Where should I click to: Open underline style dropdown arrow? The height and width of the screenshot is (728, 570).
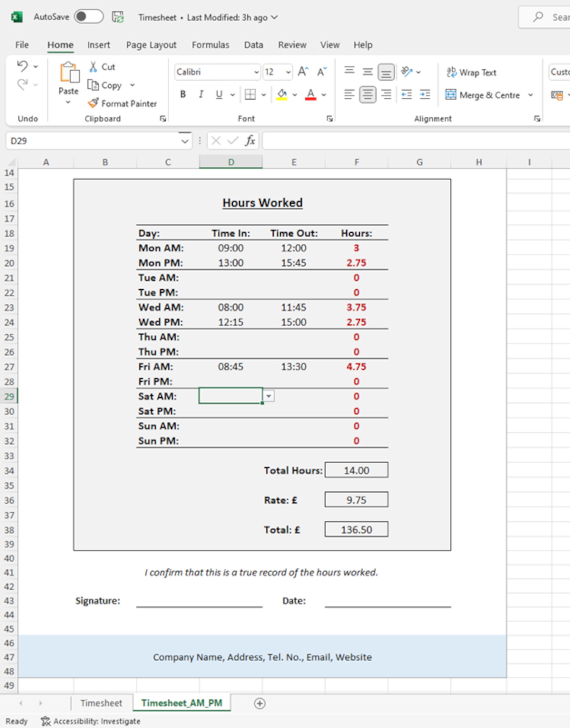point(233,95)
